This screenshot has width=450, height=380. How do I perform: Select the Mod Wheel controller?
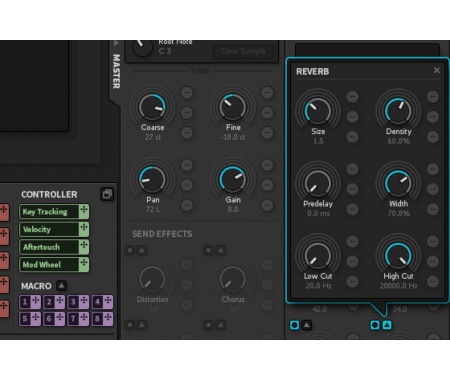(x=49, y=264)
